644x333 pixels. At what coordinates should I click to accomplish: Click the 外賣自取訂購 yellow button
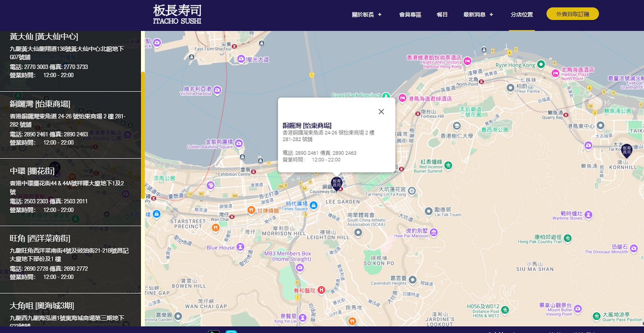coord(573,14)
